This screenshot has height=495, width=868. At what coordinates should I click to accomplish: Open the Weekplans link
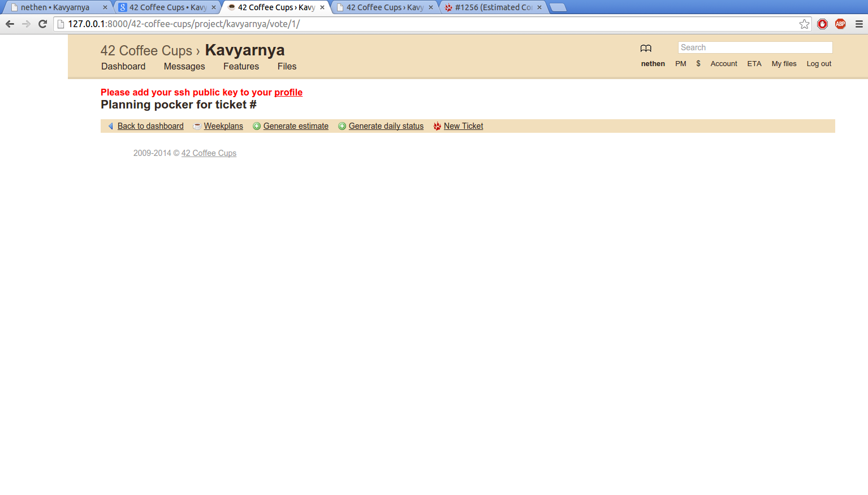pos(223,126)
